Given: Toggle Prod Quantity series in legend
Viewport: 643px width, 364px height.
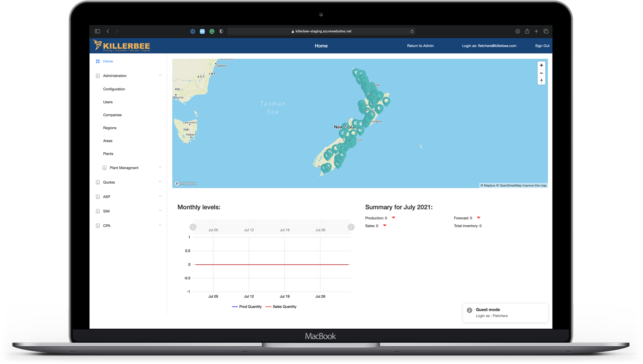Looking at the screenshot, I should coord(247,306).
